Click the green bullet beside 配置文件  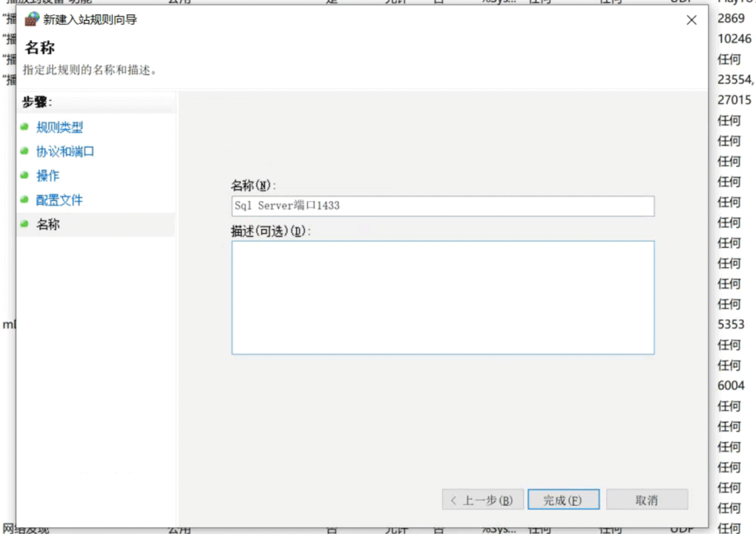(x=24, y=199)
